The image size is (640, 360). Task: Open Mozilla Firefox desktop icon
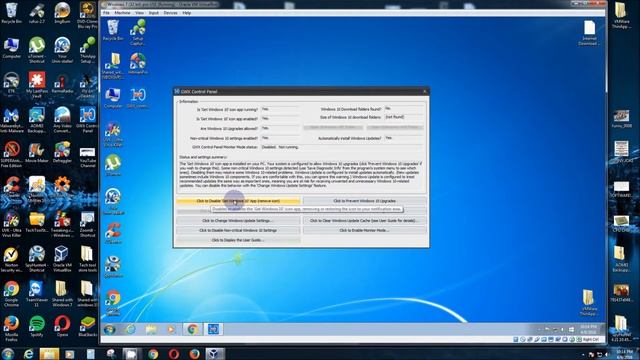[x=11, y=329]
